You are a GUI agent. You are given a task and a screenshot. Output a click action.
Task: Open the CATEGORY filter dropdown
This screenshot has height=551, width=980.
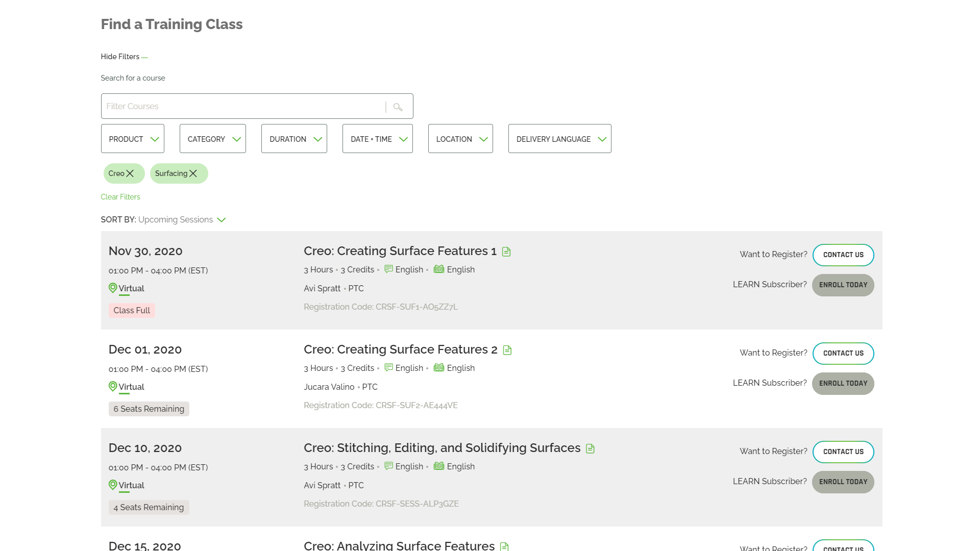coord(213,139)
